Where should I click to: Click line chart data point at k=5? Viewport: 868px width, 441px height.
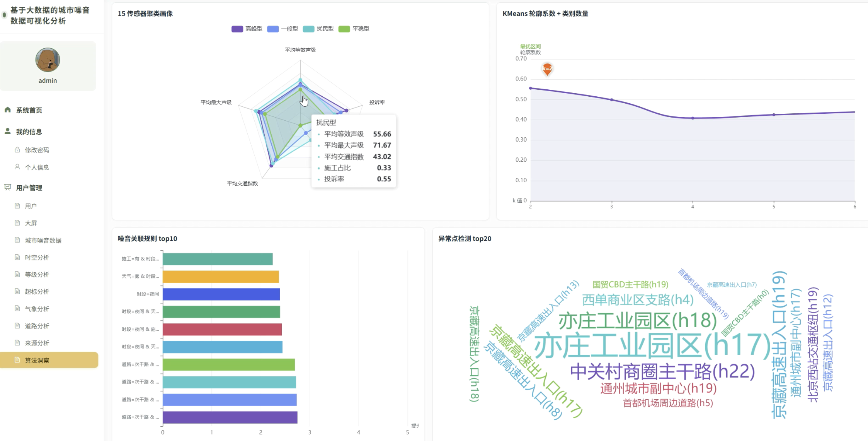point(774,115)
